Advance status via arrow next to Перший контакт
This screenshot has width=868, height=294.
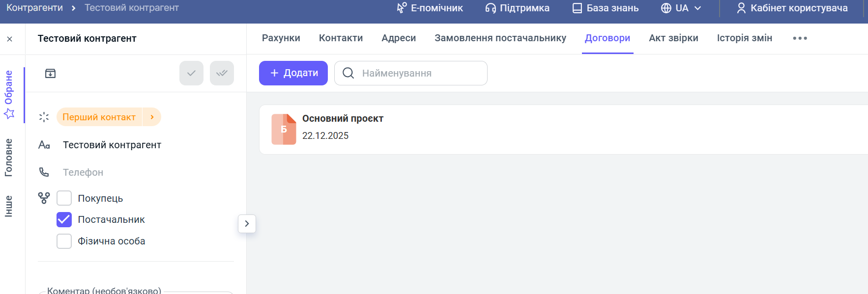point(152,117)
